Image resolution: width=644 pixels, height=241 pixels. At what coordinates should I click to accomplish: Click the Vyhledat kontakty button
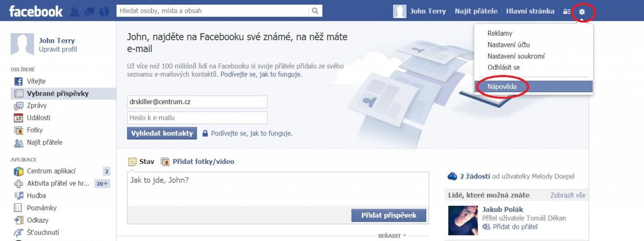pos(162,133)
